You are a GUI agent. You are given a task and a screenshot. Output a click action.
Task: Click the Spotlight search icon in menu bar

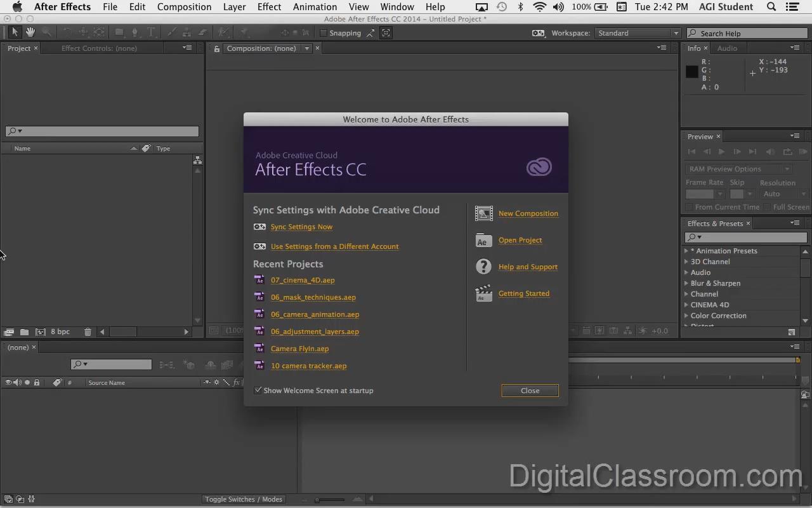[x=771, y=7]
